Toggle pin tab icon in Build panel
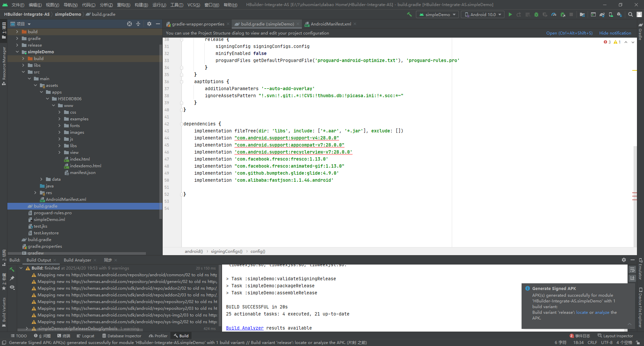Screen dimensions: 644x346 (12, 278)
